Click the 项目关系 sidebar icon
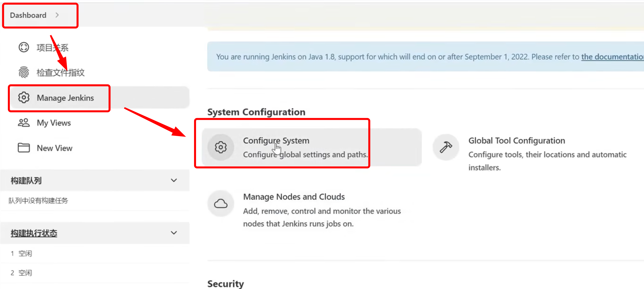Image resolution: width=644 pixels, height=289 pixels. (x=24, y=47)
